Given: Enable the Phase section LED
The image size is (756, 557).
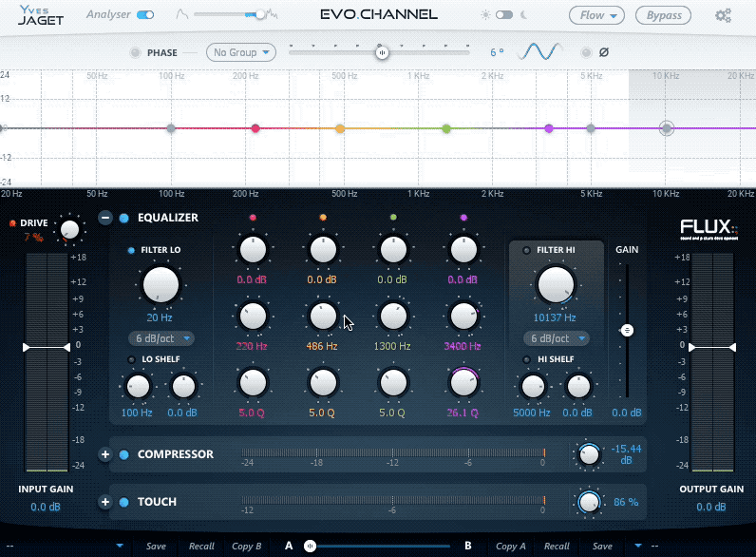Looking at the screenshot, I should pyautogui.click(x=135, y=52).
